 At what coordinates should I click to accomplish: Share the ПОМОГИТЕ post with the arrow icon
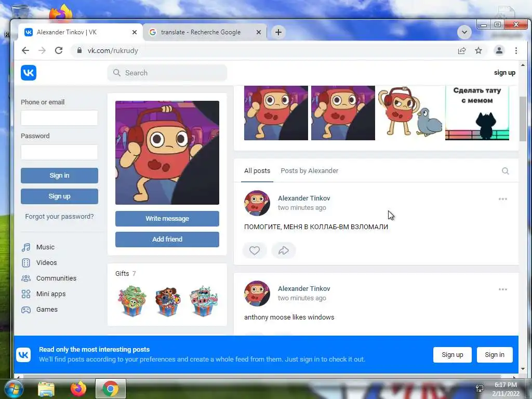(x=284, y=250)
